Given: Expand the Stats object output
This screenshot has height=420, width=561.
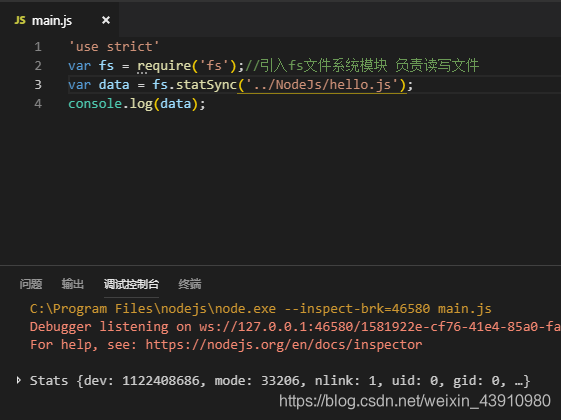Looking at the screenshot, I should coord(19,380).
